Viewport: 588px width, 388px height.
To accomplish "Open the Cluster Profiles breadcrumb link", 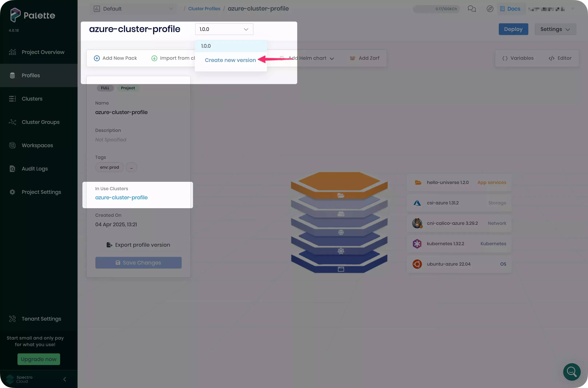I will 204,8.
